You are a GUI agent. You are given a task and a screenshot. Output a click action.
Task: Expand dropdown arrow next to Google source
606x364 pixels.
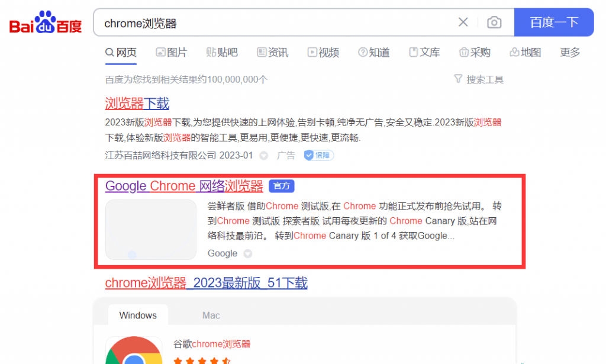click(248, 253)
